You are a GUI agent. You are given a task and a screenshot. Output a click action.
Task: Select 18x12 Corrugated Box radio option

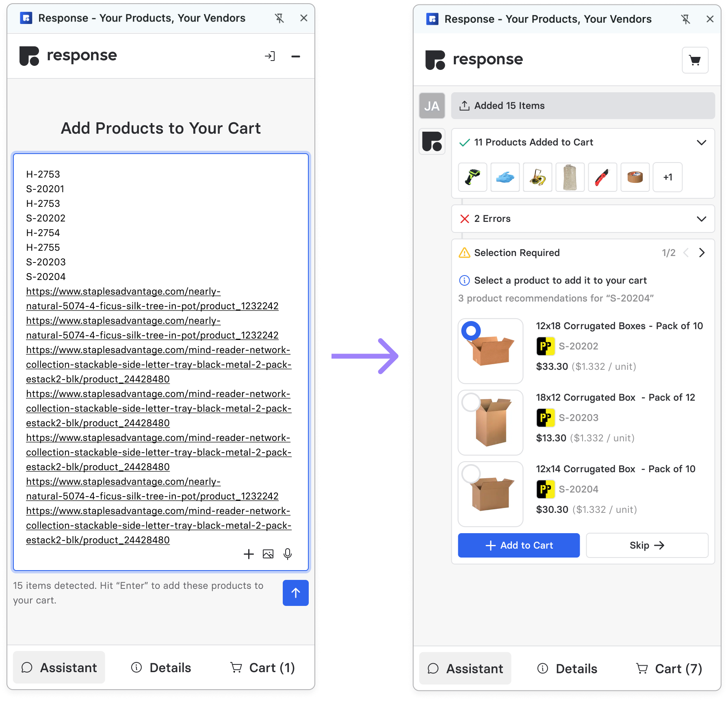point(471,402)
